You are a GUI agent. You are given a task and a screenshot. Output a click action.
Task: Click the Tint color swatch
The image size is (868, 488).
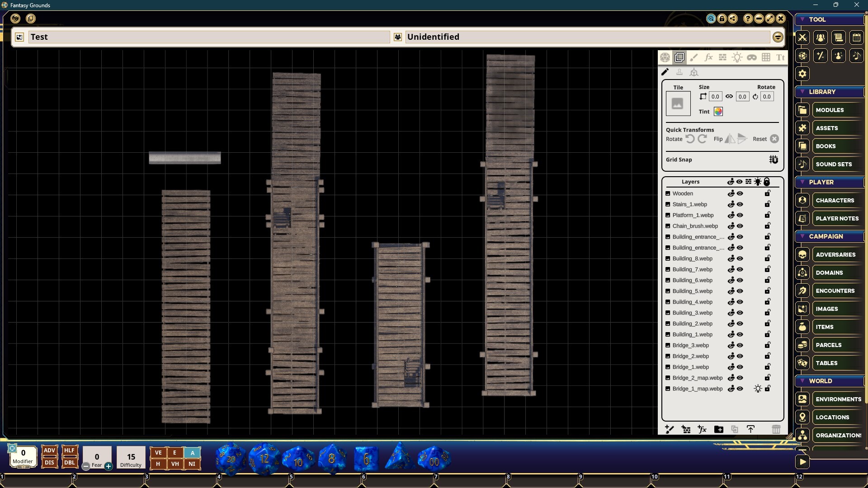pyautogui.click(x=718, y=112)
